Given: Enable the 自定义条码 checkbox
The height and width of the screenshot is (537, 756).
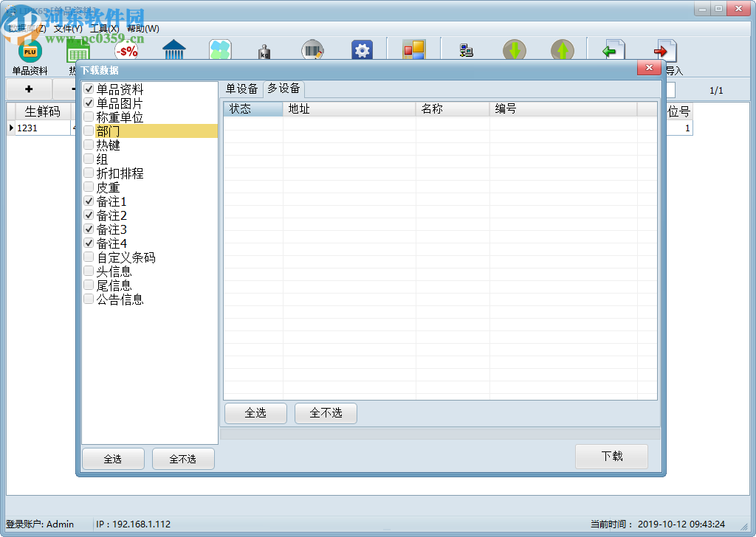Looking at the screenshot, I should (x=89, y=257).
